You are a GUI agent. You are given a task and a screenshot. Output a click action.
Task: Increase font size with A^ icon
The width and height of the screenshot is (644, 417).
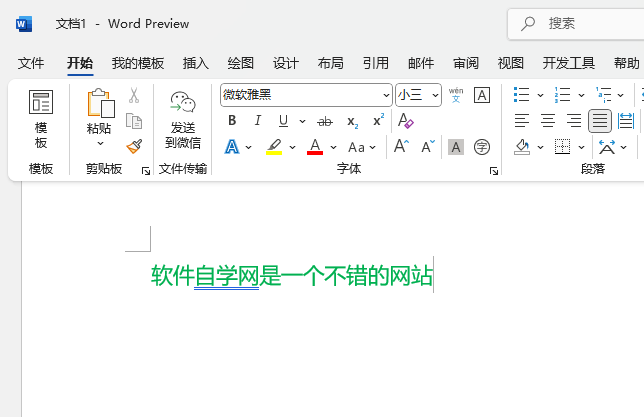(x=401, y=147)
